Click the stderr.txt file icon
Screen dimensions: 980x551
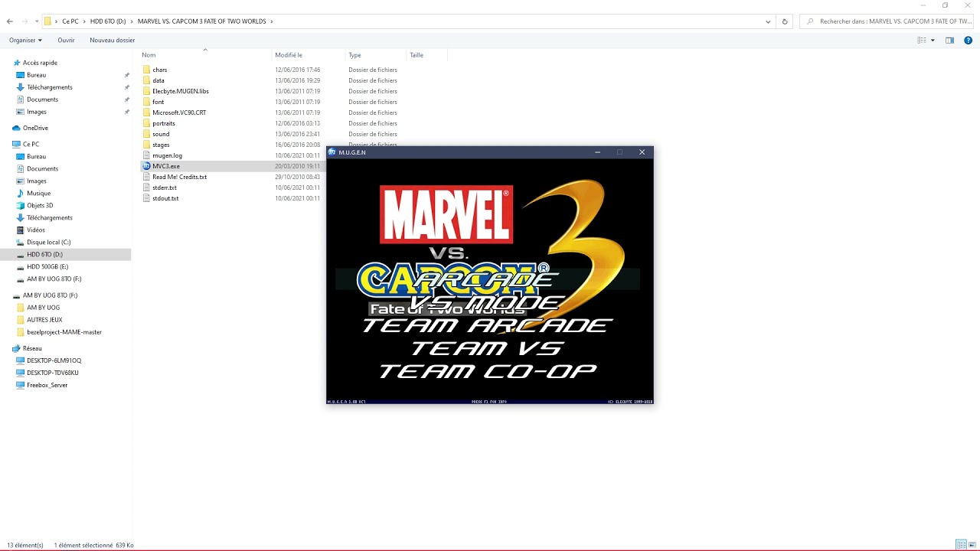click(x=146, y=187)
